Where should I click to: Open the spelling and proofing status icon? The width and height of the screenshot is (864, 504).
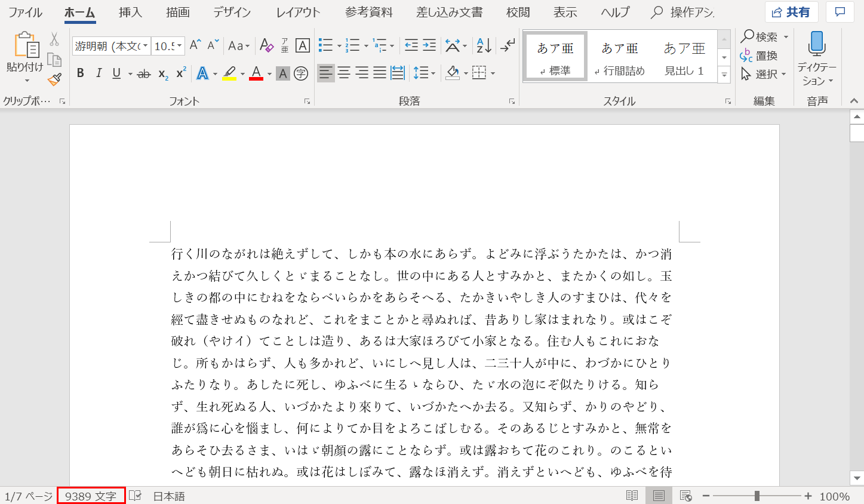click(x=136, y=496)
